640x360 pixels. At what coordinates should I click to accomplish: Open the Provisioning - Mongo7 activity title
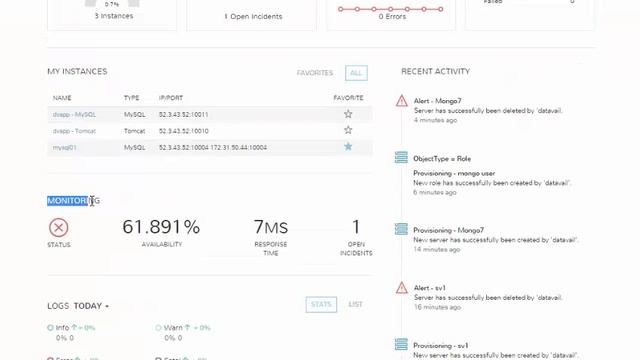point(448,230)
